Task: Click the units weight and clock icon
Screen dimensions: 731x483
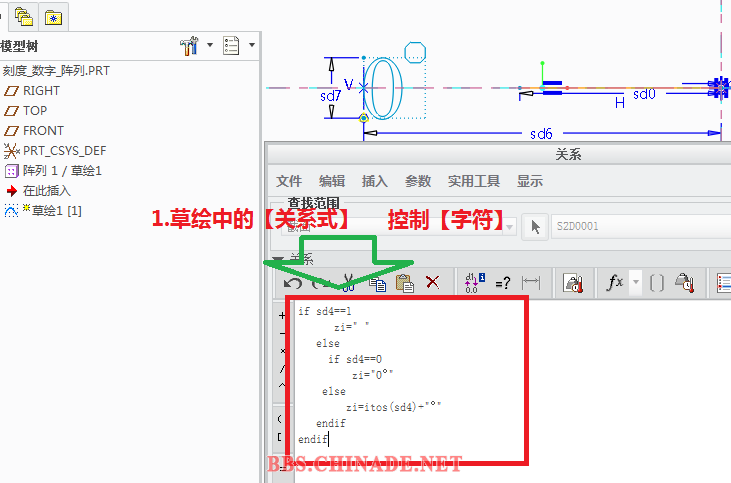Action: point(685,283)
